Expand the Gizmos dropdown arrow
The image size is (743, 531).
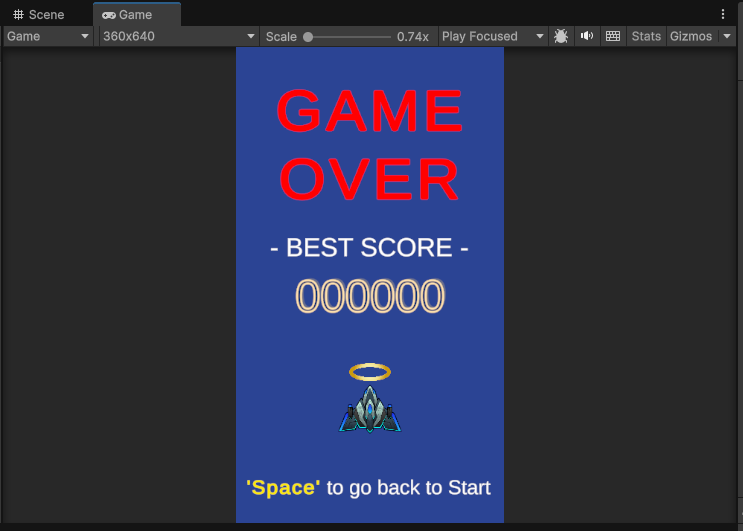click(x=727, y=36)
